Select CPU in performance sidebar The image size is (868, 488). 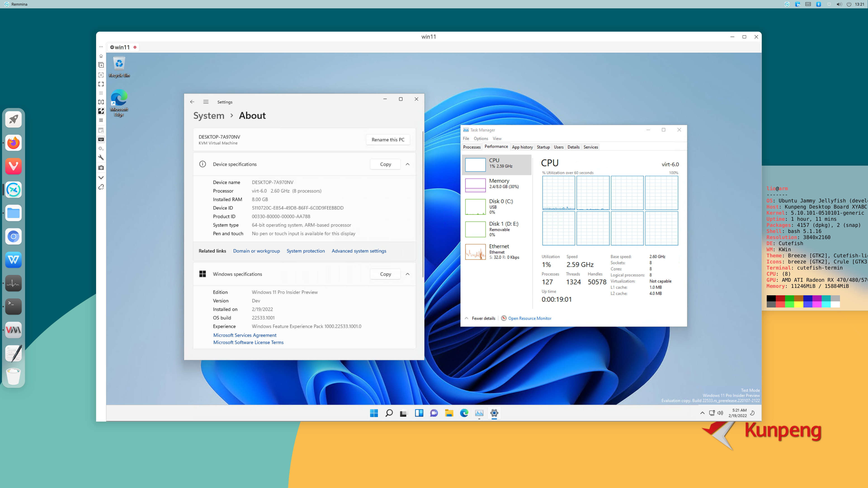click(497, 165)
